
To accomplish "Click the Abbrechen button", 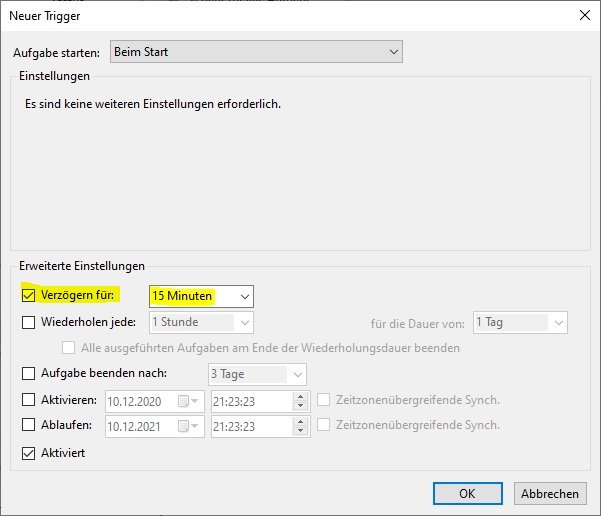I will tap(549, 493).
